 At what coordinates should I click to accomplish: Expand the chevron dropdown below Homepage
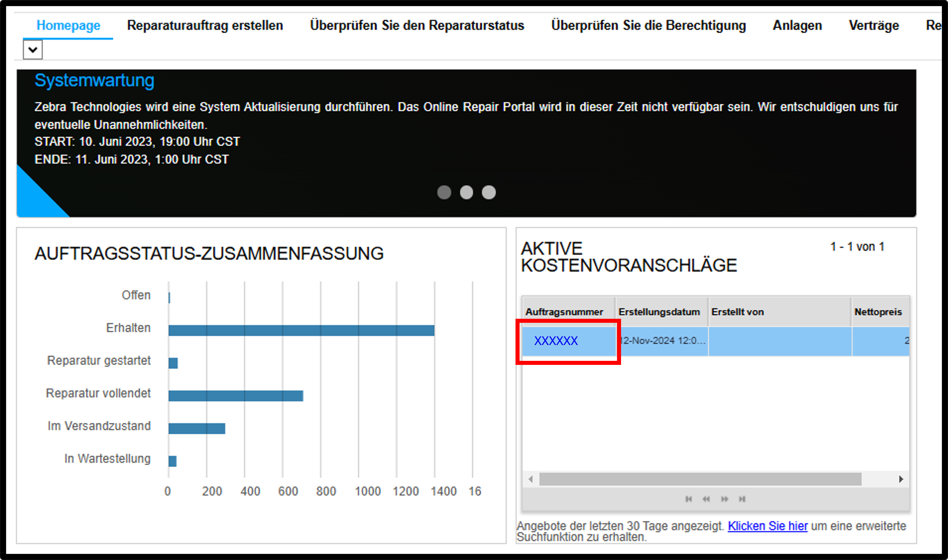click(x=33, y=50)
